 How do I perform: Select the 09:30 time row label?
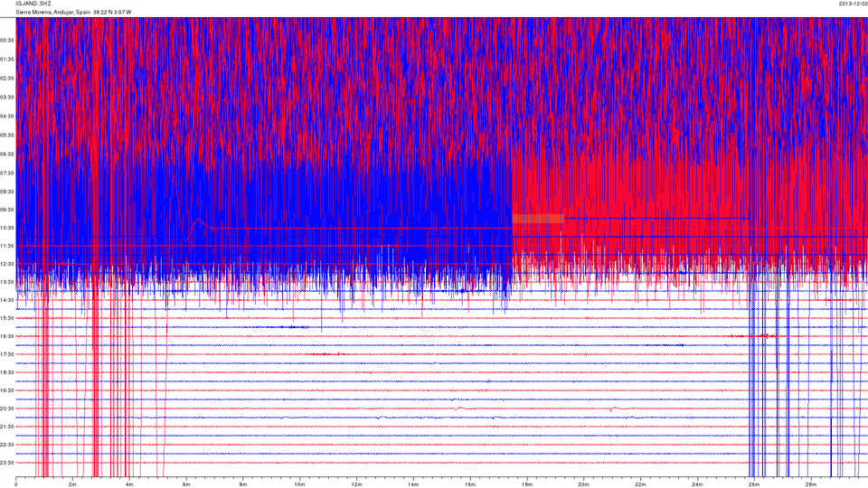click(x=7, y=210)
